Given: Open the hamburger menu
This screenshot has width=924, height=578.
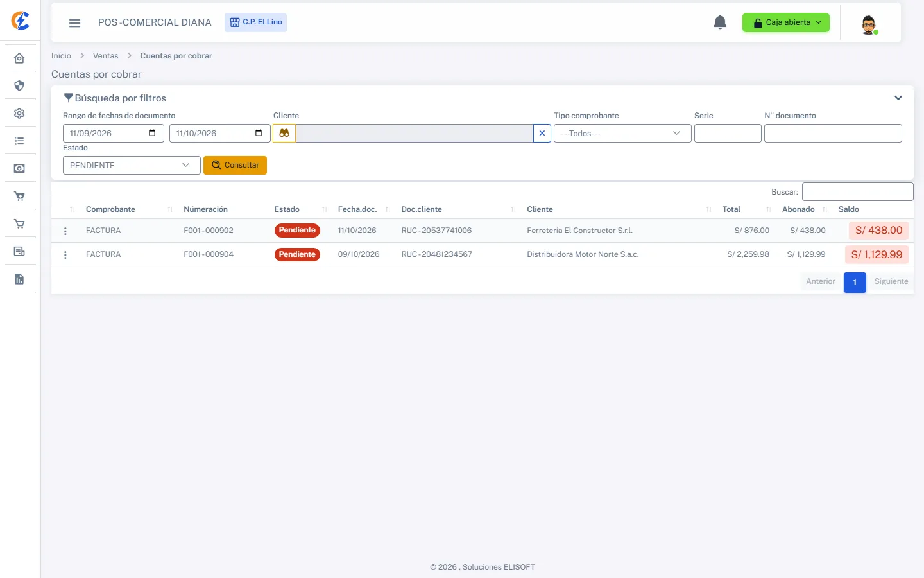Looking at the screenshot, I should [74, 23].
